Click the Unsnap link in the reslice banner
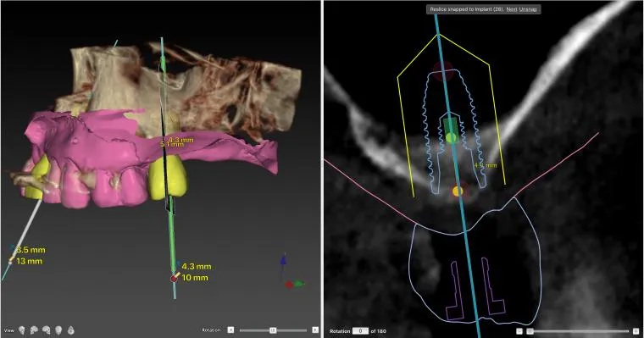644x338 pixels. tap(528, 9)
